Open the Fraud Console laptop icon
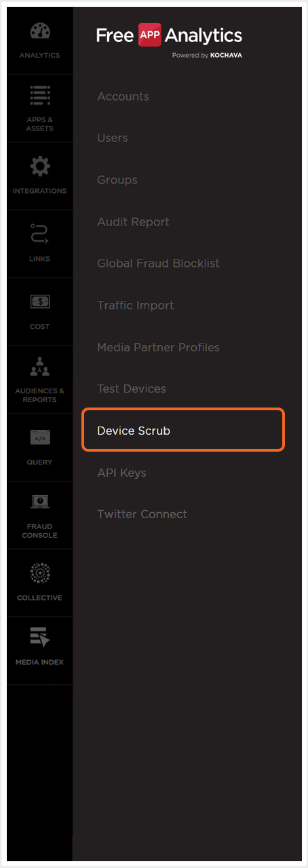Screen dimensions: 308x868 tap(39, 503)
